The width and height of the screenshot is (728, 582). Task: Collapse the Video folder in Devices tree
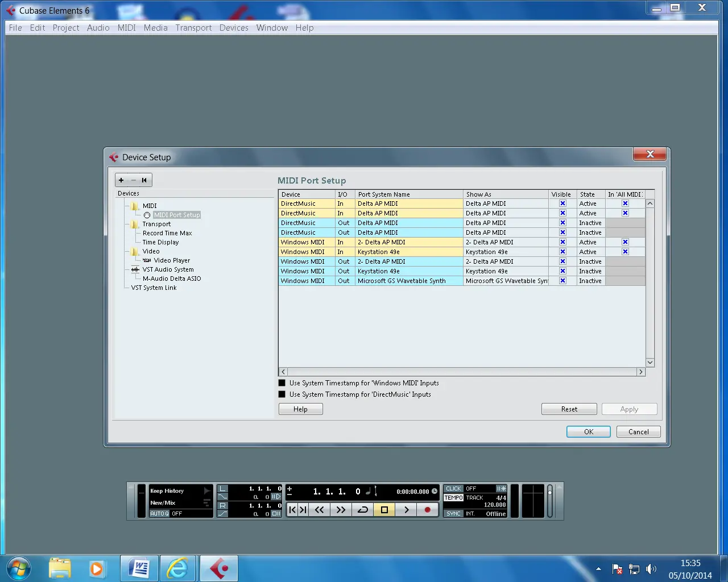(x=135, y=251)
